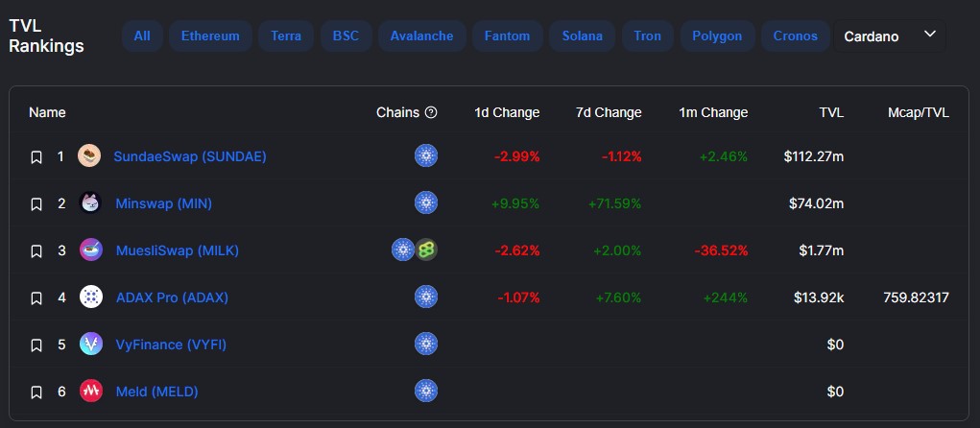Screen dimensions: 980x428
Task: Sort by the 7d Change column header
Action: pyautogui.click(x=609, y=112)
